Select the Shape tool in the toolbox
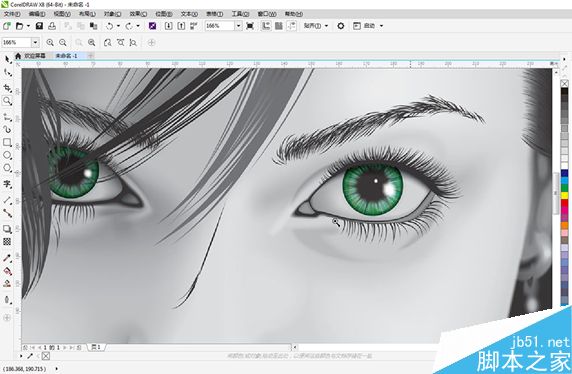Screen dimensions: 572x374 tap(7, 73)
